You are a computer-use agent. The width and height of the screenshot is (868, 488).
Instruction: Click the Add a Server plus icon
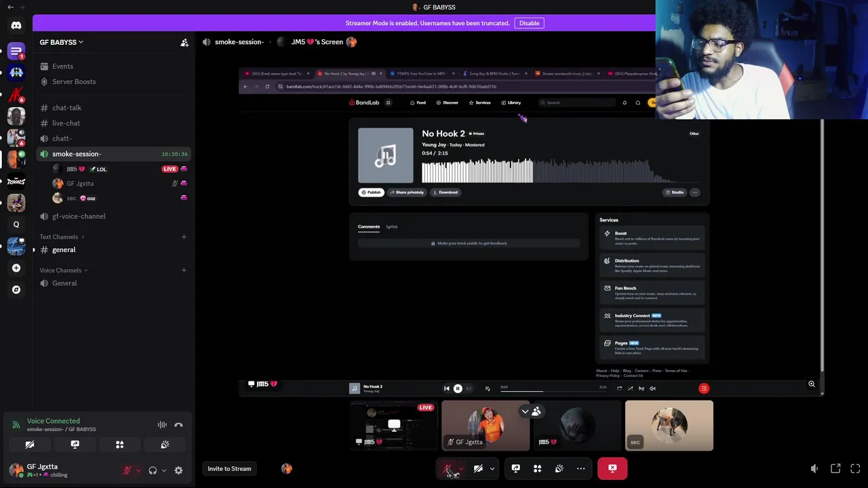pos(16,268)
